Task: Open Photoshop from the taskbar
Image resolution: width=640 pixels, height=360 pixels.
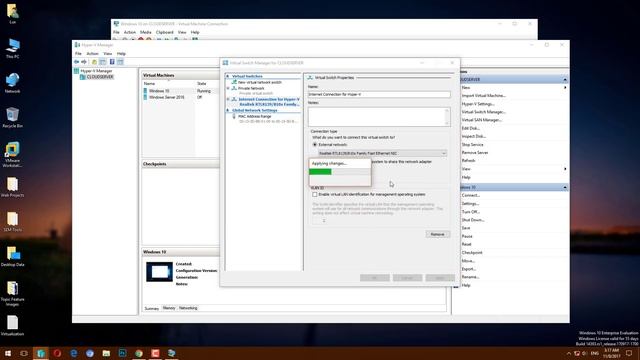Action: click(122, 353)
